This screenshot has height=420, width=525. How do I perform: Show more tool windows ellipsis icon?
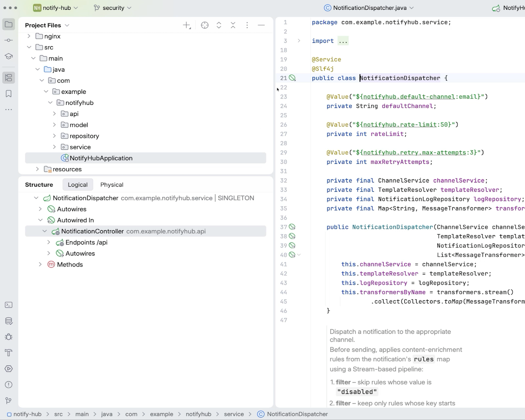pos(9,110)
